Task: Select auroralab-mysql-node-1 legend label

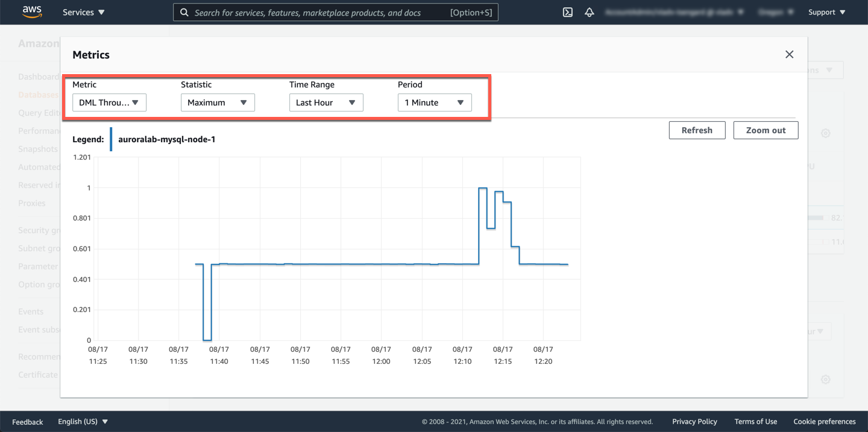Action: tap(166, 139)
